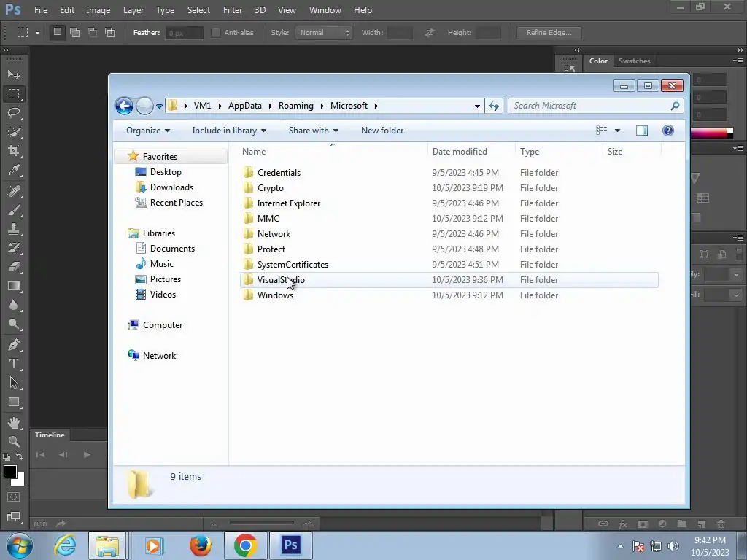747x560 pixels.
Task: Click the foreground color swatch
Action: tap(9, 472)
